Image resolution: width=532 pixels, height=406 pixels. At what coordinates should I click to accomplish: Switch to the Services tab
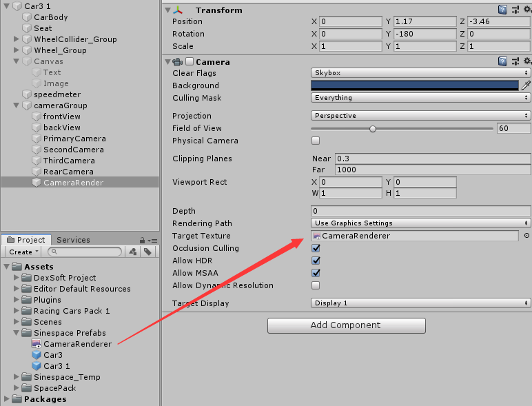(x=73, y=240)
